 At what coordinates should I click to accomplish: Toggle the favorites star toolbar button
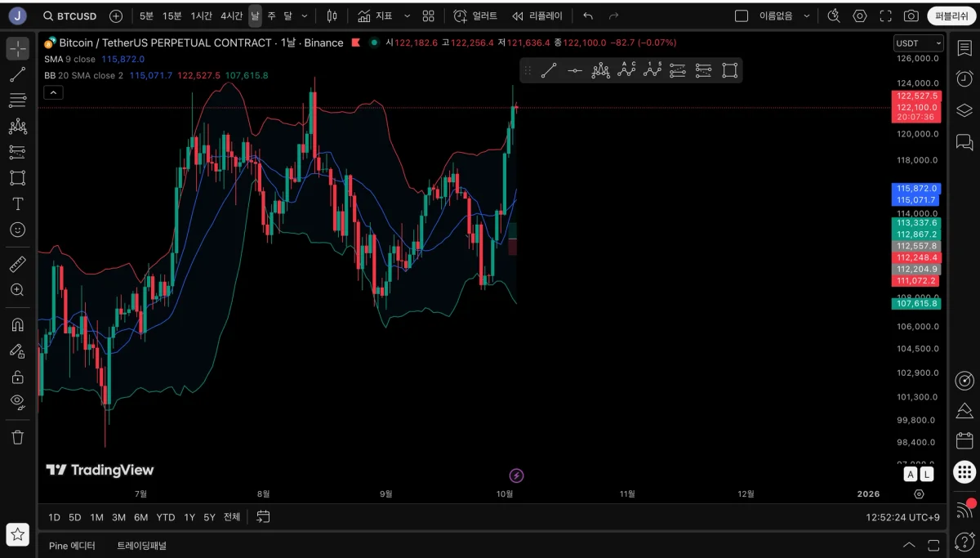click(x=17, y=534)
